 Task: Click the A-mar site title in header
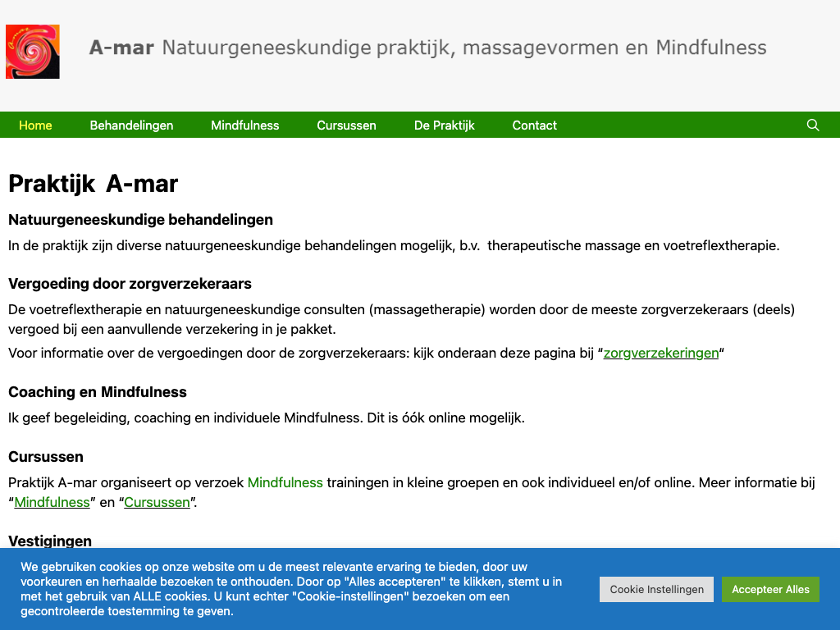click(x=121, y=48)
